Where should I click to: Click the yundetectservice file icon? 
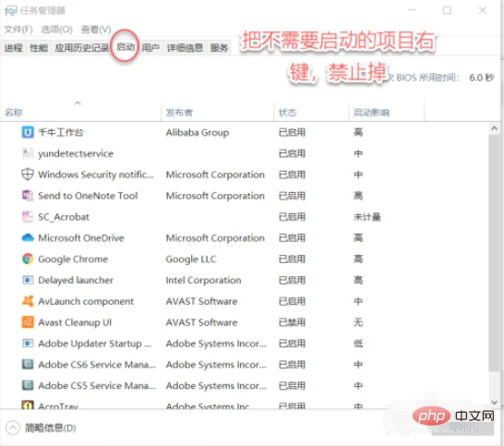pos(28,153)
